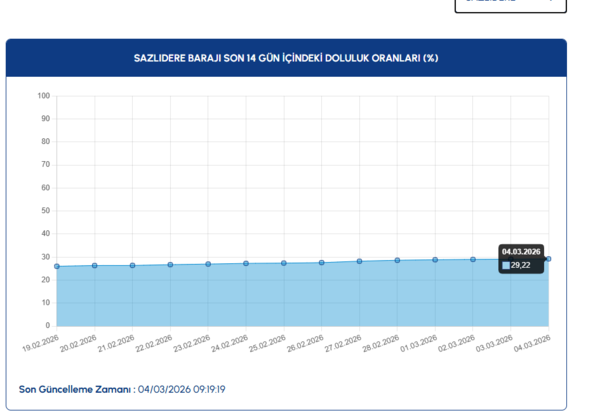600x420 pixels.
Task: Select the data point for 02.03.2026
Action: pos(473,259)
